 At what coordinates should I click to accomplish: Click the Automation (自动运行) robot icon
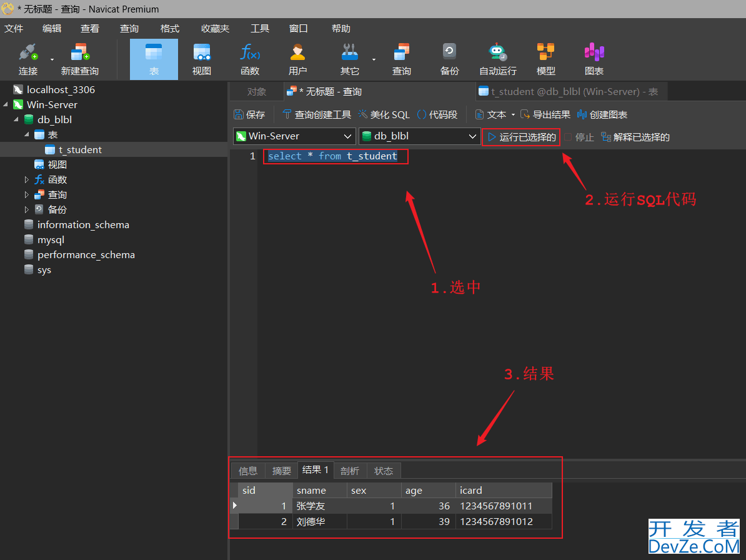[x=498, y=59]
